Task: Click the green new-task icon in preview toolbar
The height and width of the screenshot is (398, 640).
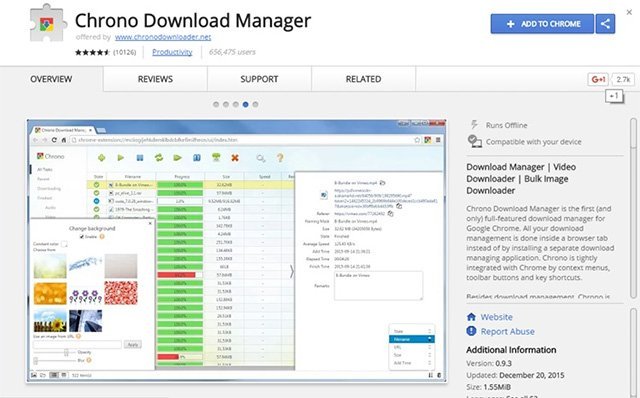Action: 102,158
